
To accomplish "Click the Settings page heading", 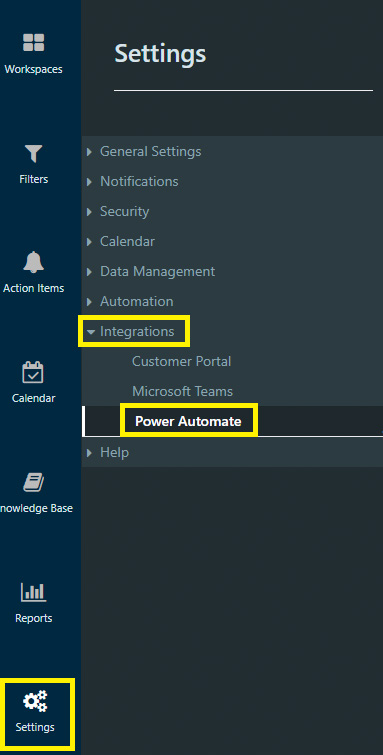I will [x=160, y=54].
